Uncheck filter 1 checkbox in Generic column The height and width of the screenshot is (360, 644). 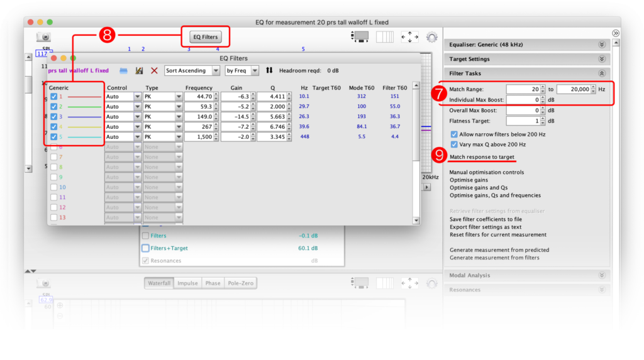click(x=54, y=97)
